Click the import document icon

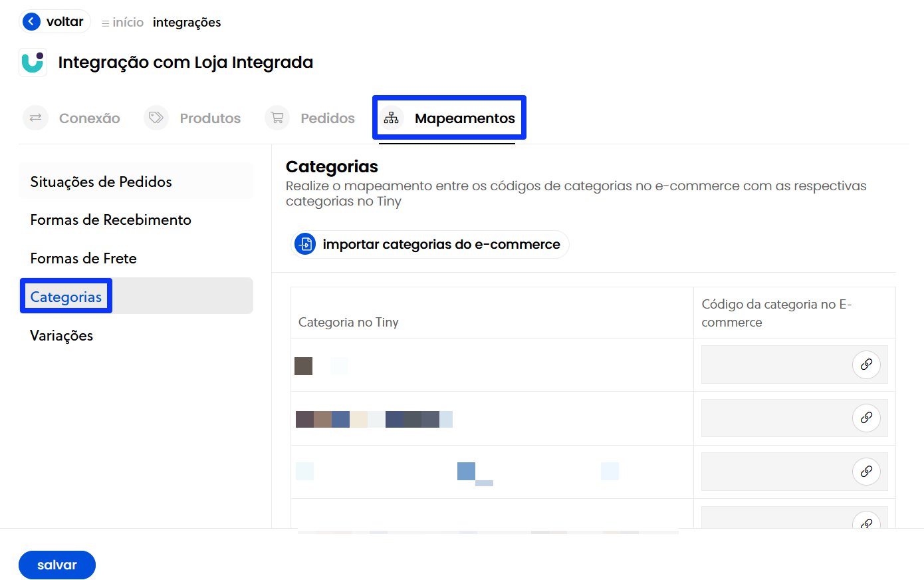(x=305, y=245)
